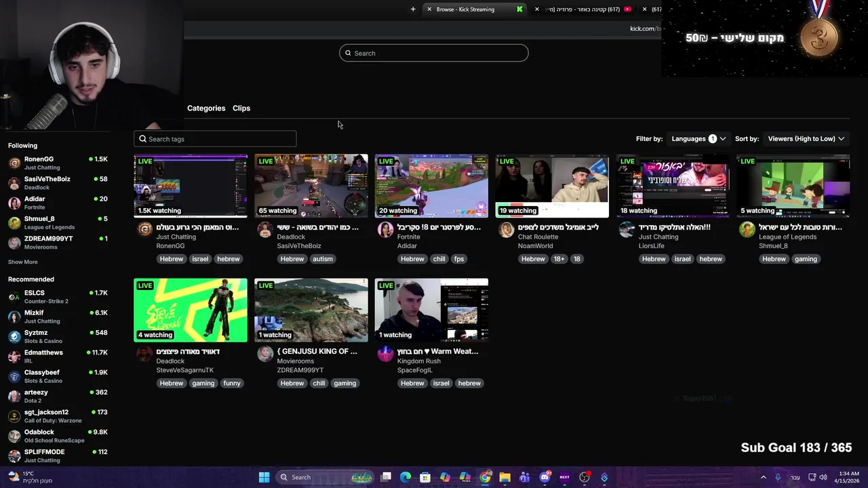This screenshot has width=868, height=488.
Task: Open the Languages filter dropdown
Action: click(x=698, y=138)
